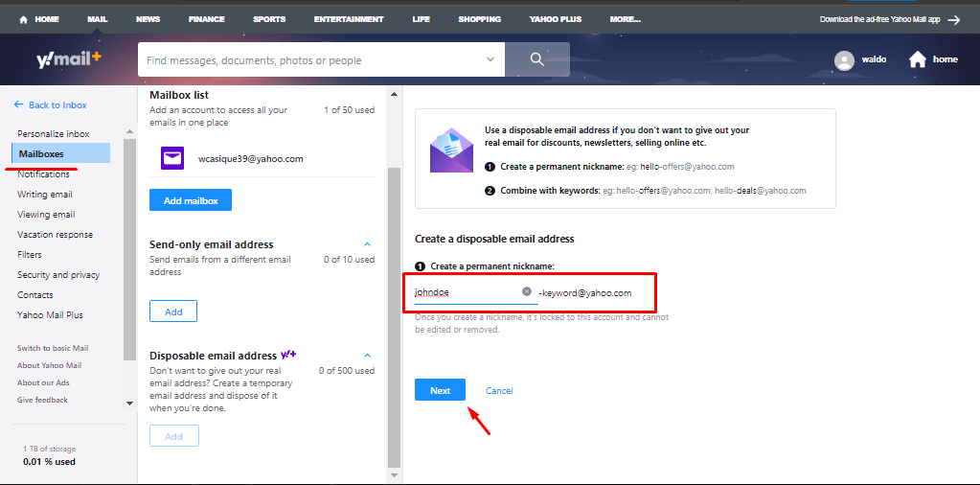Click Give feedback link
This screenshot has height=485, width=980.
[x=42, y=400]
